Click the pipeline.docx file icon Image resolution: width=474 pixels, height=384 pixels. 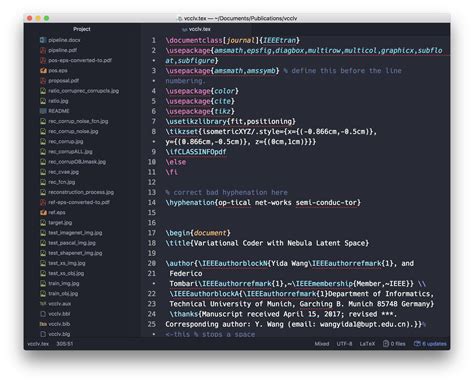[x=43, y=40]
